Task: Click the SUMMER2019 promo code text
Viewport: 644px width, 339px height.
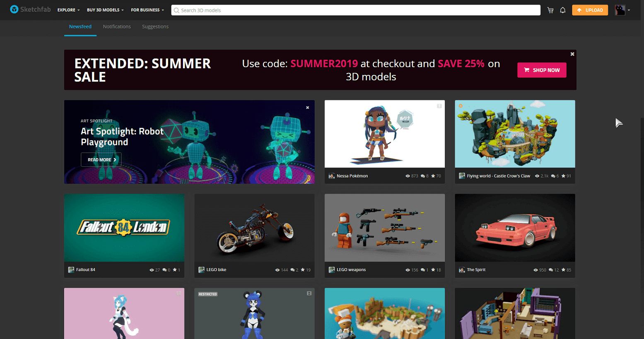Action: tap(324, 64)
